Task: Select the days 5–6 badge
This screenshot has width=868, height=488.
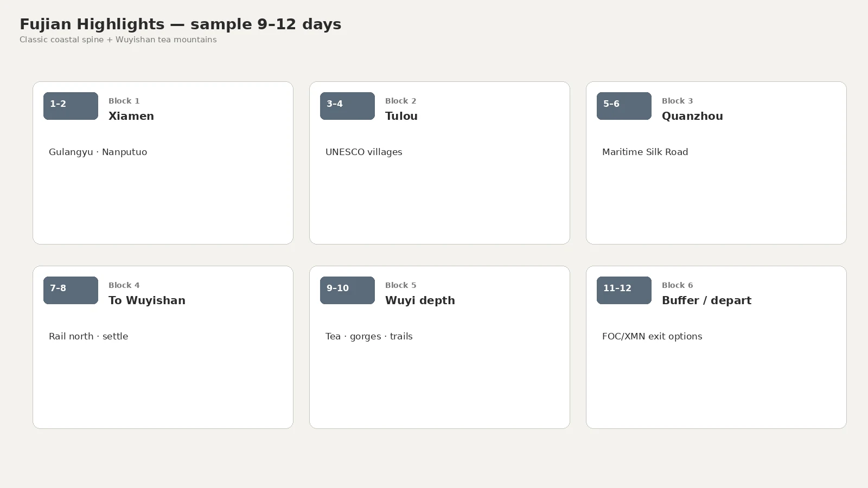Action: [x=624, y=106]
